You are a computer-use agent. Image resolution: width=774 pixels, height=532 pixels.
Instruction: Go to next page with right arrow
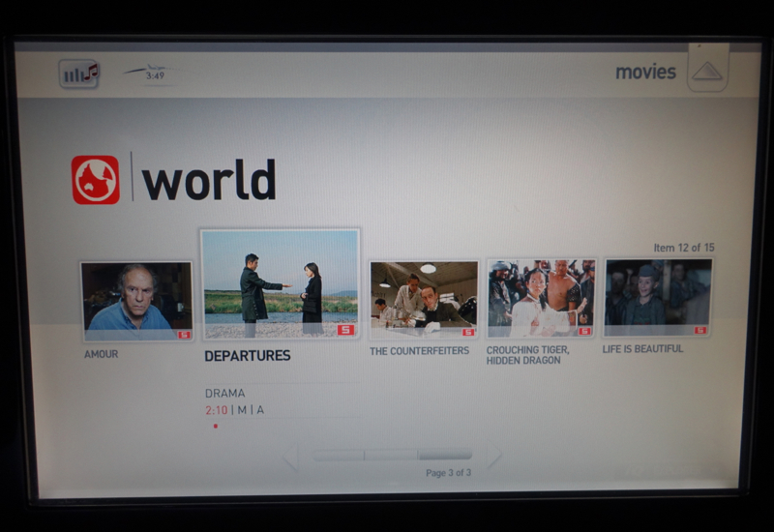[493, 455]
